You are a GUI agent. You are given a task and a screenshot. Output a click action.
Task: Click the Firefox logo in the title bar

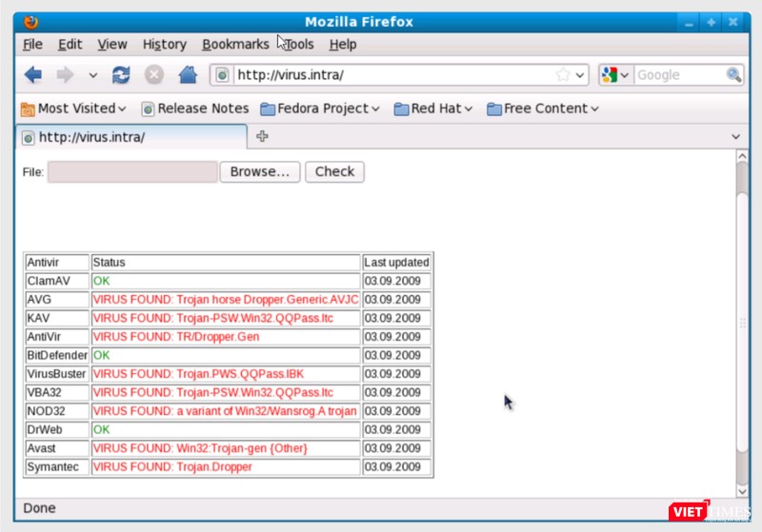click(31, 22)
